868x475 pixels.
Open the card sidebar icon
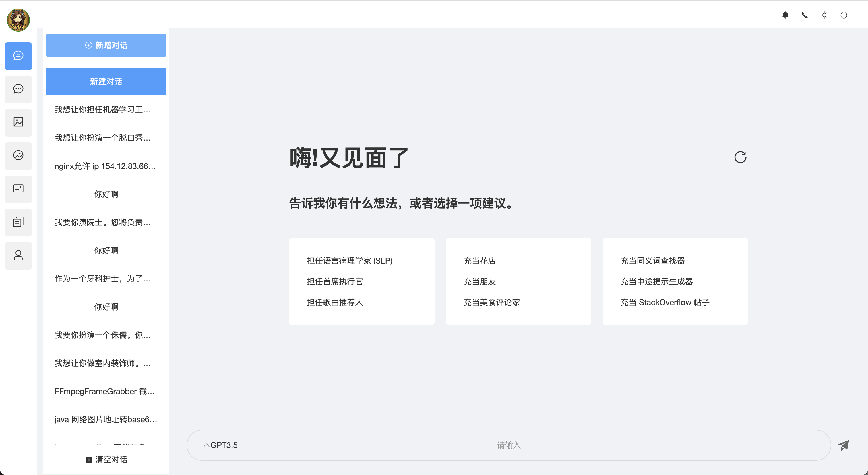point(18,189)
